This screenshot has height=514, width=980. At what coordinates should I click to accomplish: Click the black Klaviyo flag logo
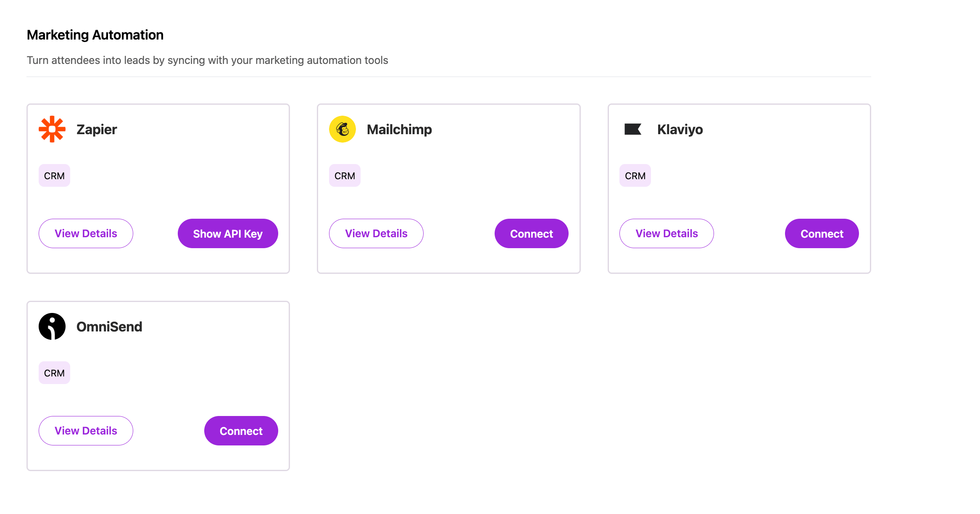633,129
